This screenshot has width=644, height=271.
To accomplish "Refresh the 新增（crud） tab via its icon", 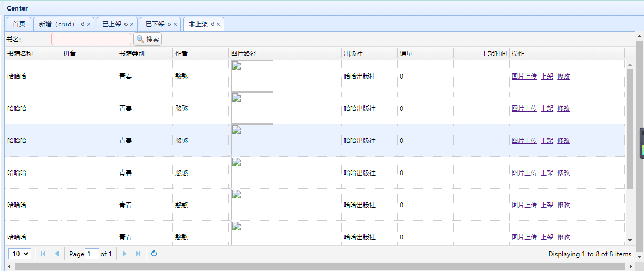I will pyautogui.click(x=83, y=24).
